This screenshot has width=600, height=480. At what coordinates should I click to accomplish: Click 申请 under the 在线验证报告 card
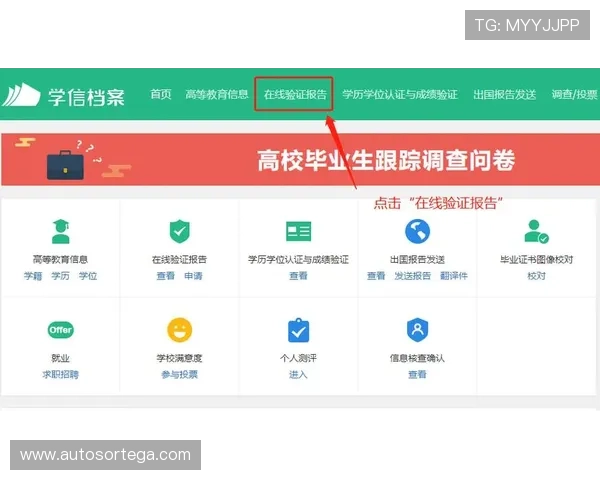193,276
